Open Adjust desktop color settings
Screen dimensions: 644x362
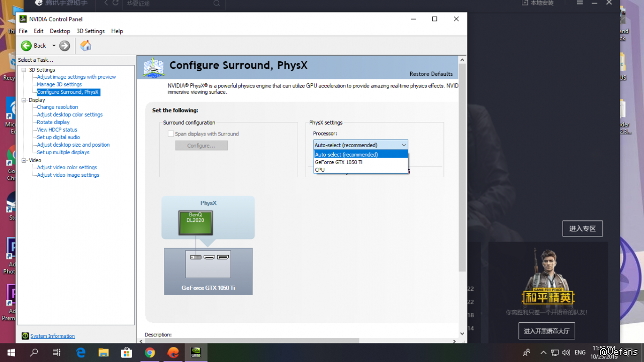[x=70, y=114]
